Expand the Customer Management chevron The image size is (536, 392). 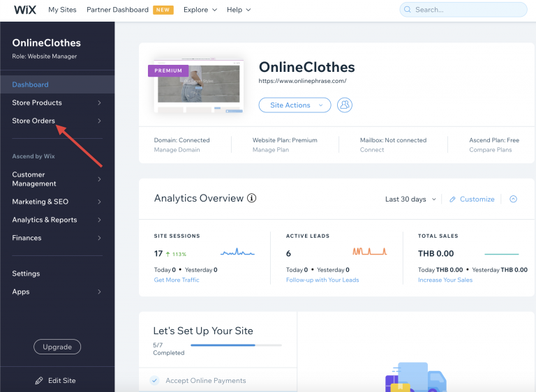click(99, 179)
